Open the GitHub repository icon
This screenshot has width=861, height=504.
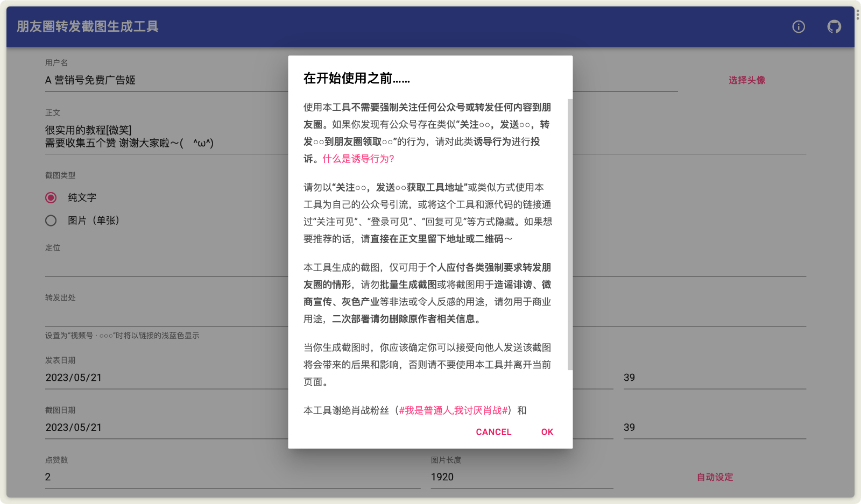[834, 25]
